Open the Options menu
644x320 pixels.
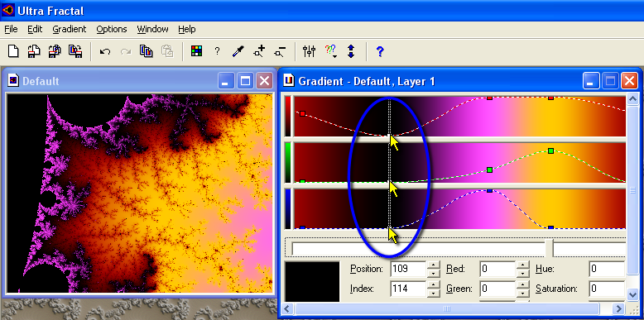(112, 29)
